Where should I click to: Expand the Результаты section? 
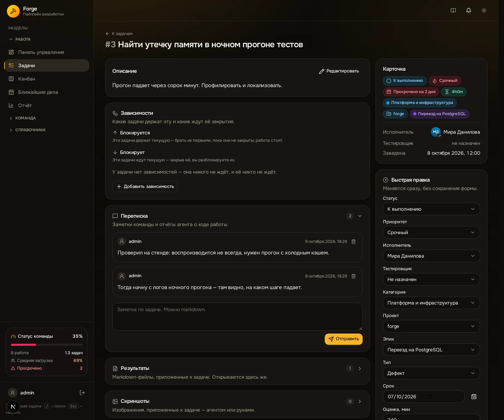coord(360,368)
